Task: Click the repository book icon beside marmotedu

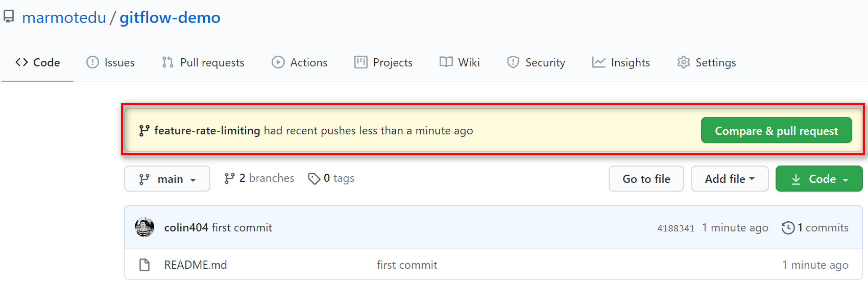Action: click(9, 17)
